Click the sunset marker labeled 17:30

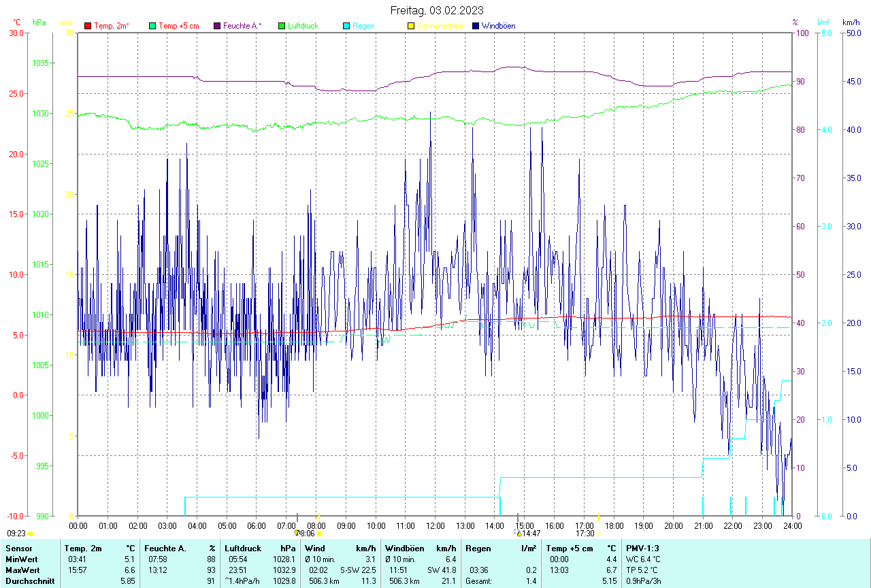pyautogui.click(x=599, y=534)
